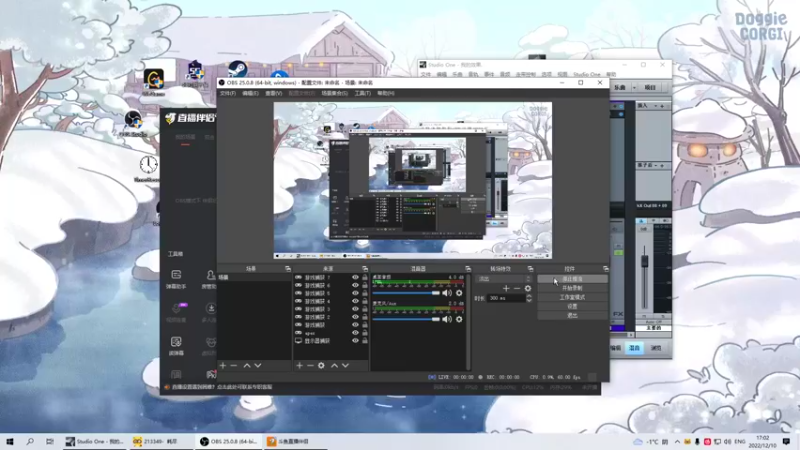Viewport: 800px width, 450px height.
Task: Open dropdown arrow next to 乐曲 in Studio One
Action: click(634, 88)
